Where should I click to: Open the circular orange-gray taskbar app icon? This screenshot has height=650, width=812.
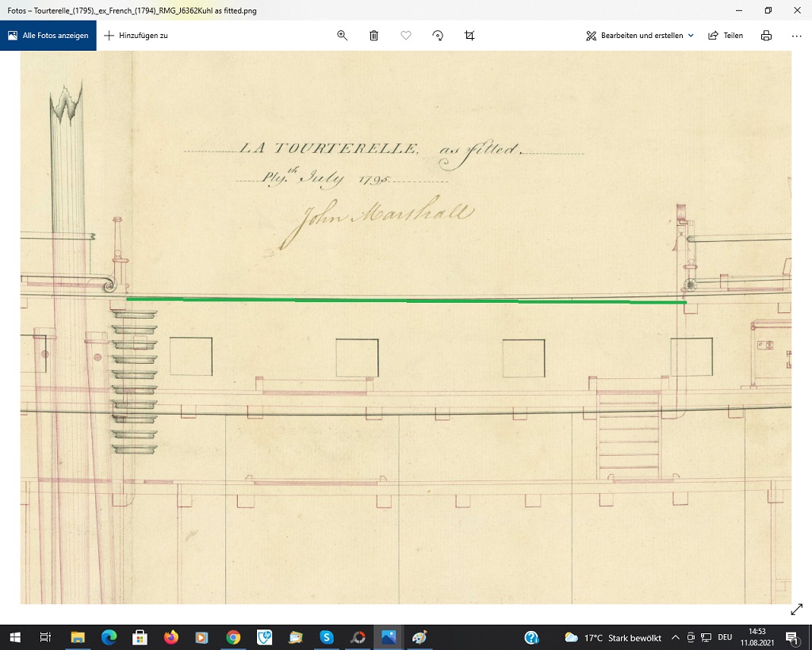tap(358, 637)
